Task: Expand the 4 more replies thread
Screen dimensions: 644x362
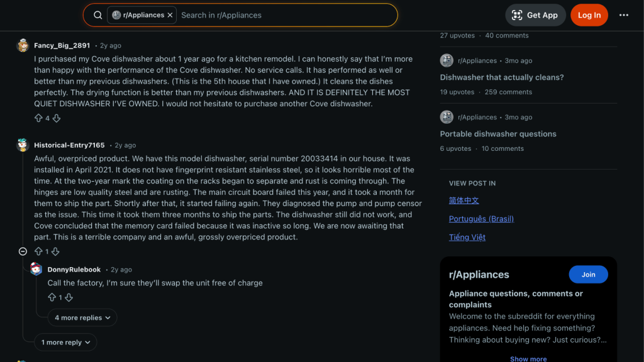Action: click(82, 317)
